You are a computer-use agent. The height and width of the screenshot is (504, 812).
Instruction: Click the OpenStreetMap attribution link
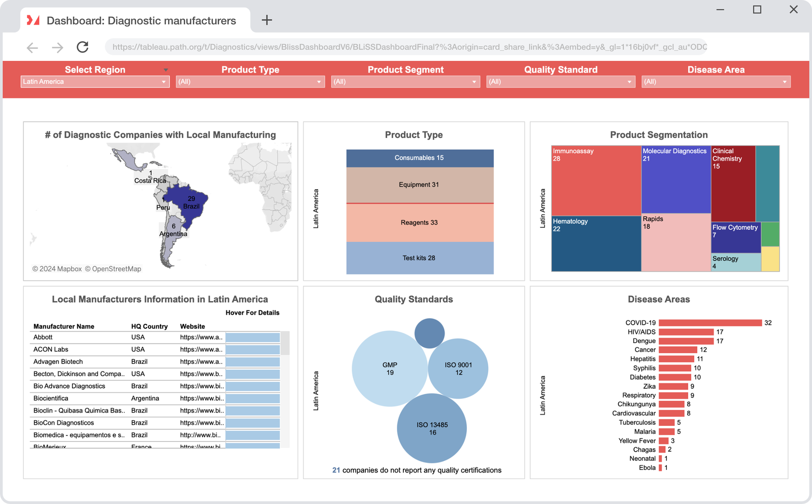pos(114,268)
